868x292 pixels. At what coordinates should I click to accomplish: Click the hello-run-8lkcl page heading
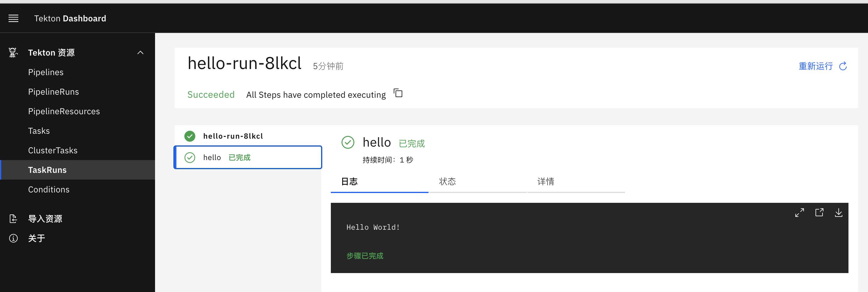click(x=245, y=64)
